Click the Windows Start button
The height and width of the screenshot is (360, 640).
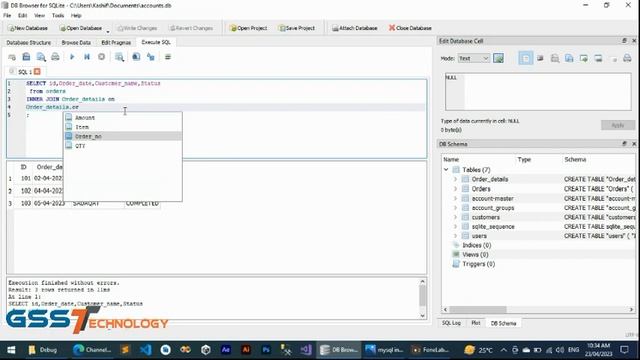11,350
